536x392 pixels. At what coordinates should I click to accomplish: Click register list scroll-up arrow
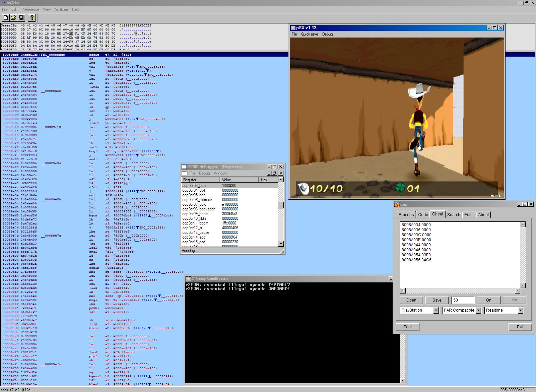tap(281, 180)
